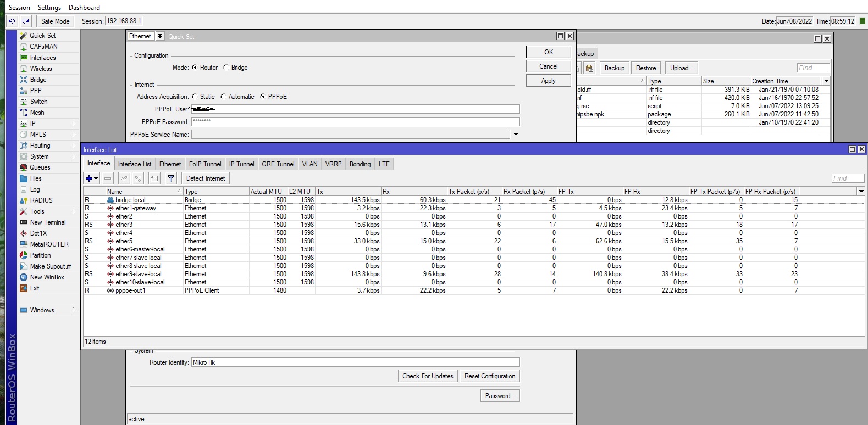
Task: Click the filter funnel icon
Action: [x=171, y=178]
